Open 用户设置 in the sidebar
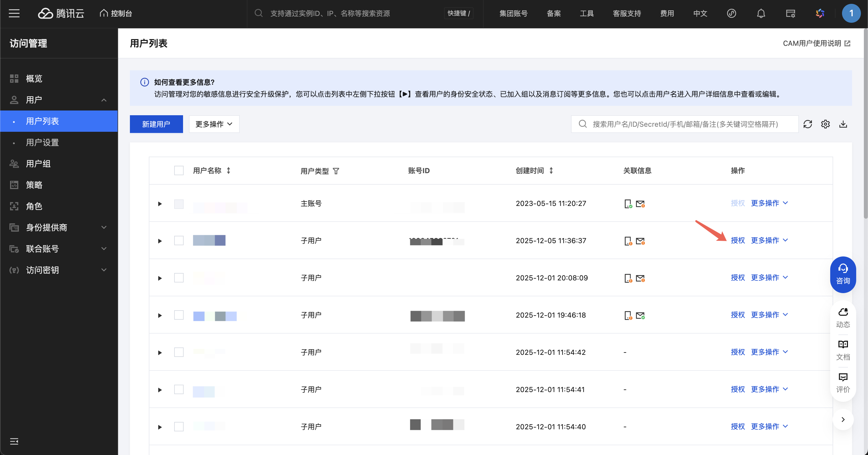 (43, 142)
